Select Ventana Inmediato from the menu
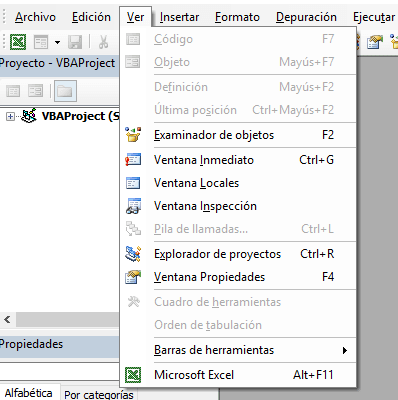This screenshot has width=398, height=400. click(238, 160)
